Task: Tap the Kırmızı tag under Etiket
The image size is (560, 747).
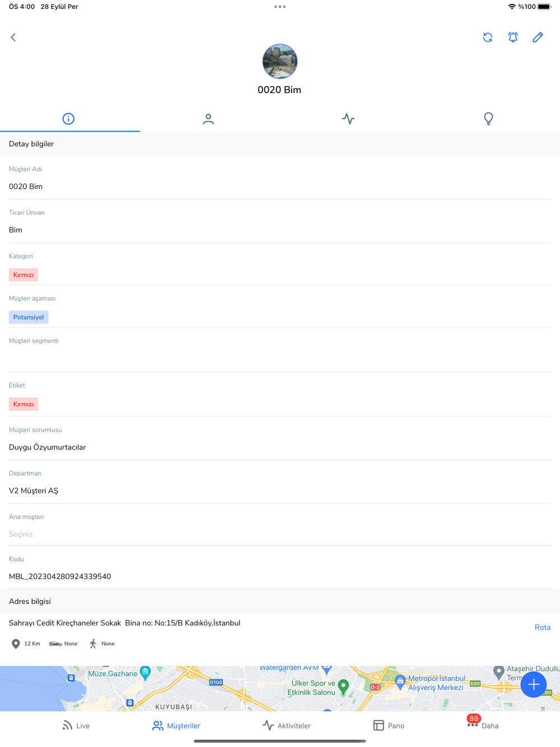Action: [x=24, y=404]
